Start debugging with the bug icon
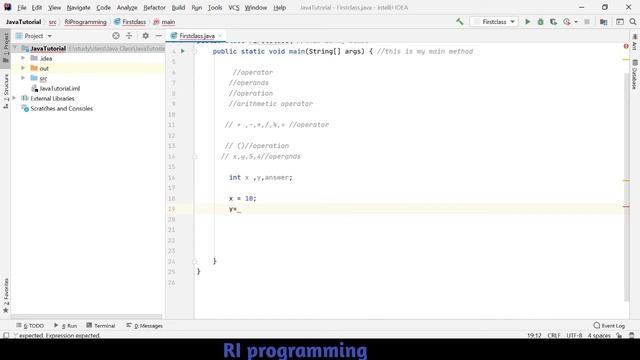The height and width of the screenshot is (360, 640). tap(540, 22)
